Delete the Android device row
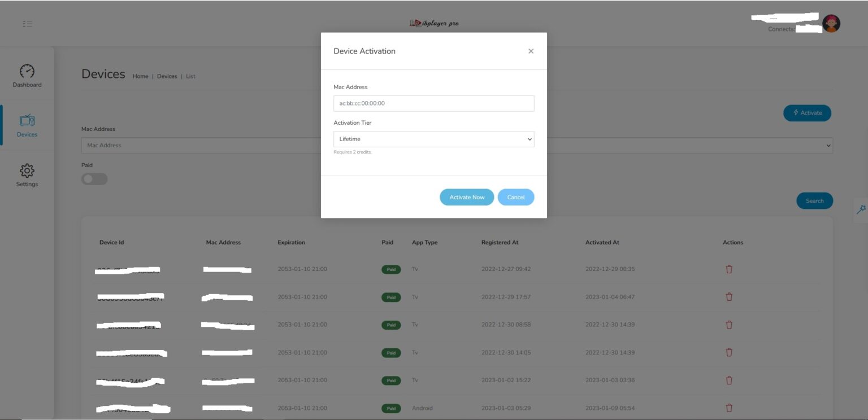This screenshot has height=420, width=868. [728, 408]
